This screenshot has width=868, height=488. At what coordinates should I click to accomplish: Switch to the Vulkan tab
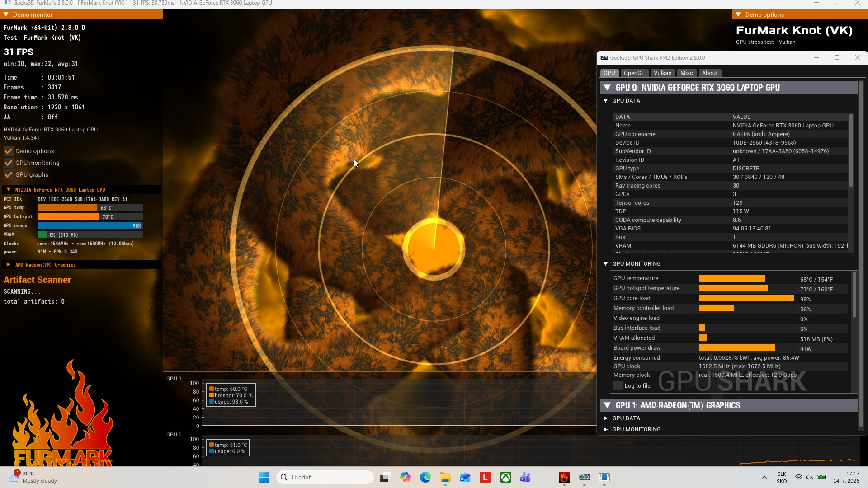[663, 73]
